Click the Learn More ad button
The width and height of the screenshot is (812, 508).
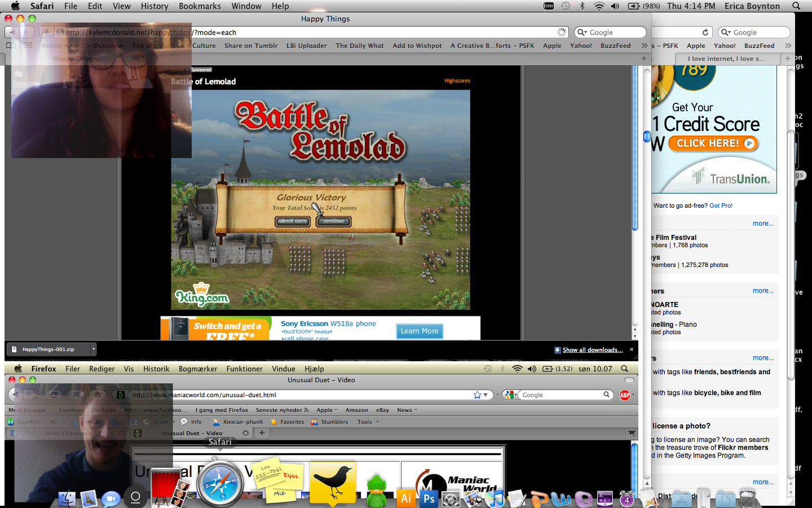[420, 331]
